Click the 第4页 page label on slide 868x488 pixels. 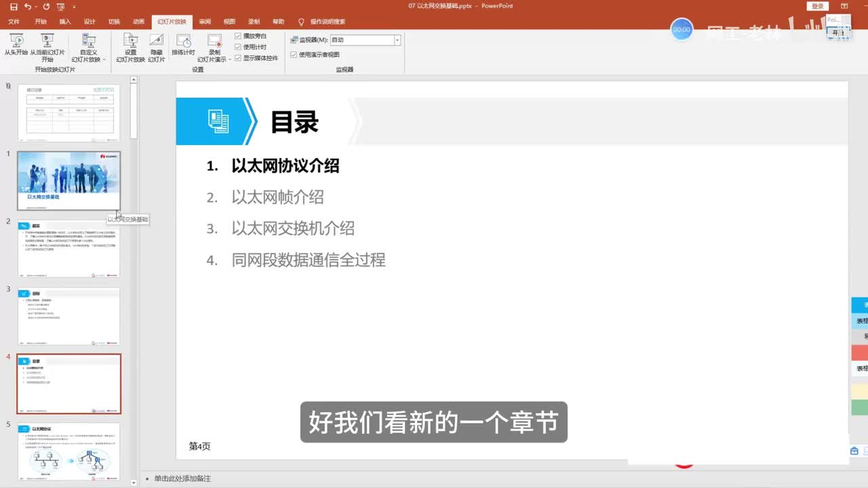pos(199,446)
